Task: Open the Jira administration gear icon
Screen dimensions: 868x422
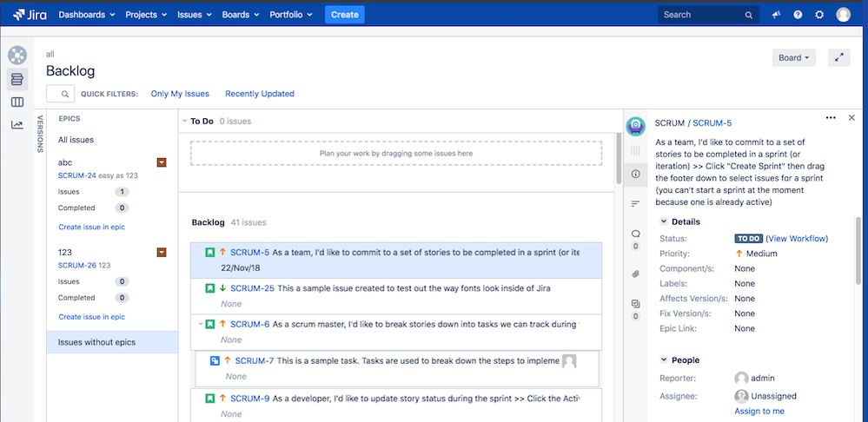Action: 819,15
